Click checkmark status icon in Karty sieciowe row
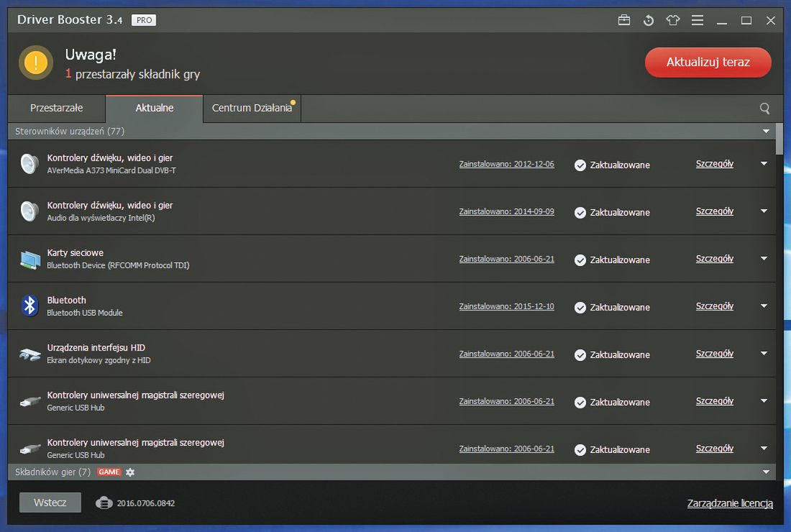The width and height of the screenshot is (791, 532). [x=580, y=260]
